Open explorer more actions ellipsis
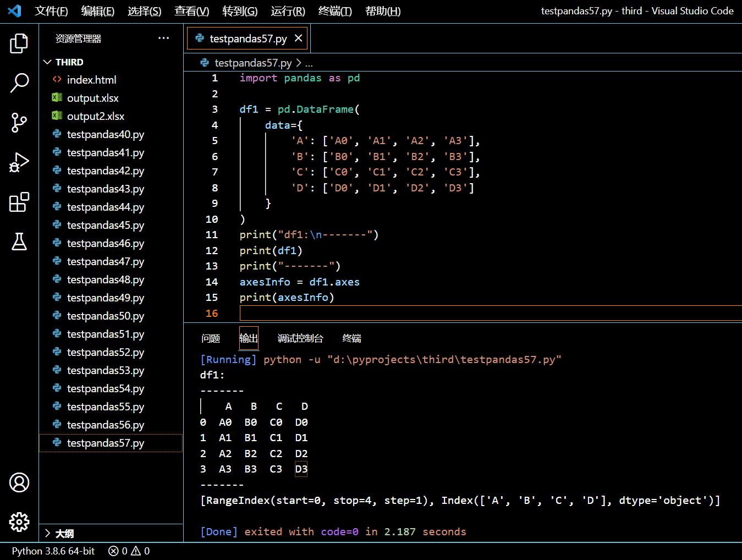Screen dimensions: 742x560 [x=163, y=38]
